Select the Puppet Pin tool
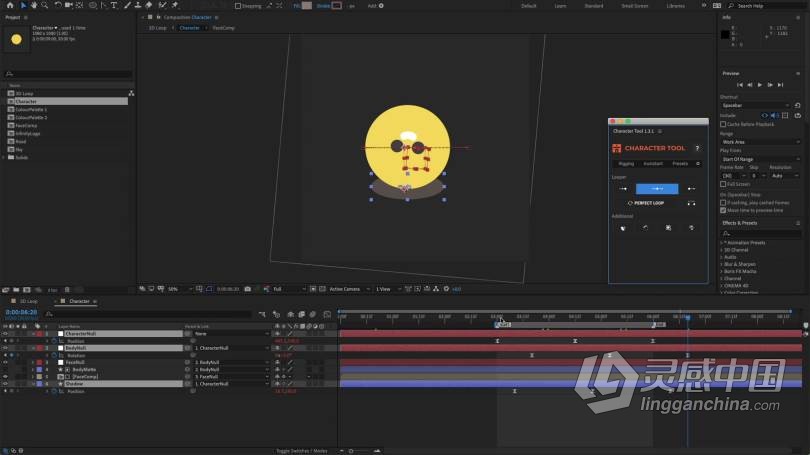 173,5
